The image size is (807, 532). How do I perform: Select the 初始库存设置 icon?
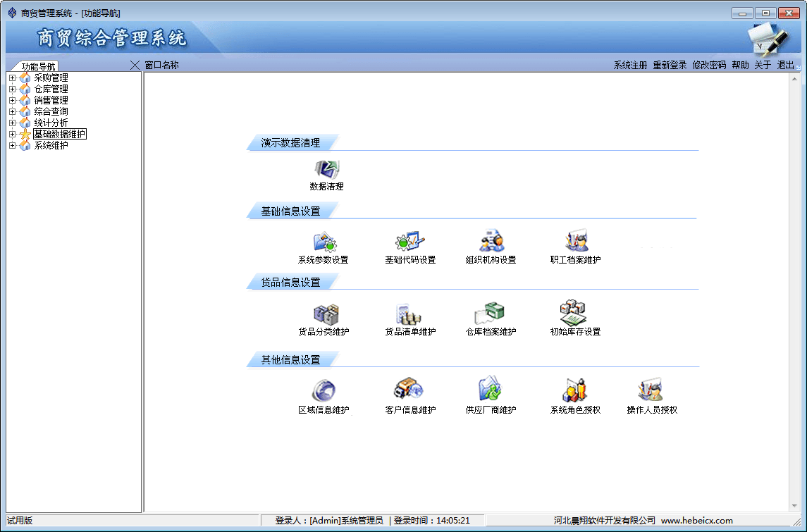click(575, 314)
